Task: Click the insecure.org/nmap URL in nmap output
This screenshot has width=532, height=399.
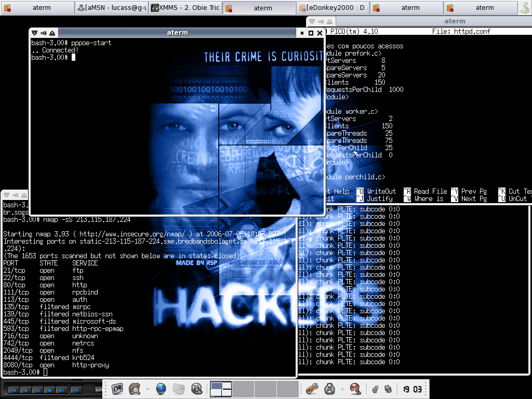Action: pos(132,234)
